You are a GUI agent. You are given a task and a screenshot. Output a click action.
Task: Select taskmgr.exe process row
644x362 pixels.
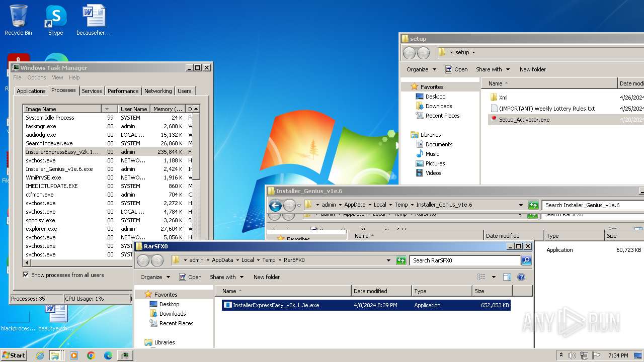(x=108, y=126)
